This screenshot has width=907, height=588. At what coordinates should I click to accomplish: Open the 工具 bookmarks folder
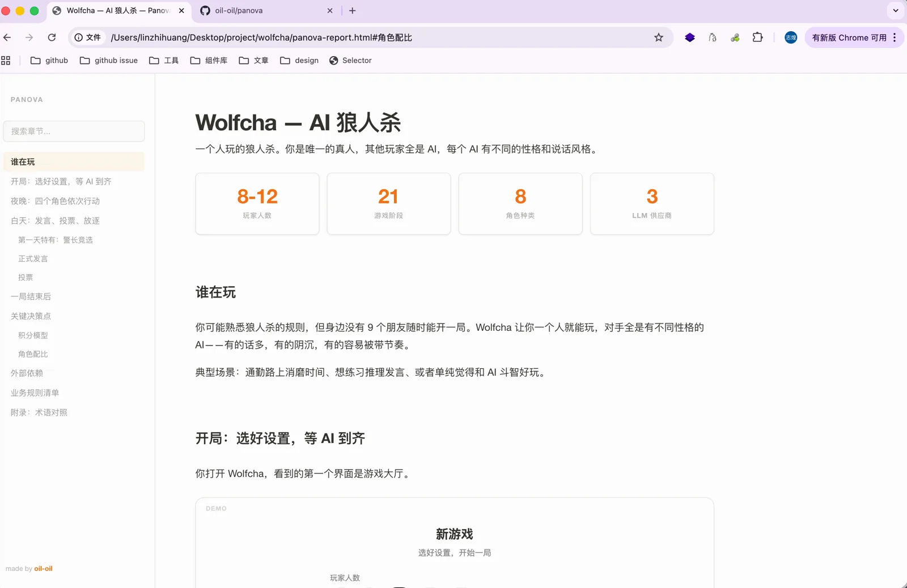click(x=164, y=61)
